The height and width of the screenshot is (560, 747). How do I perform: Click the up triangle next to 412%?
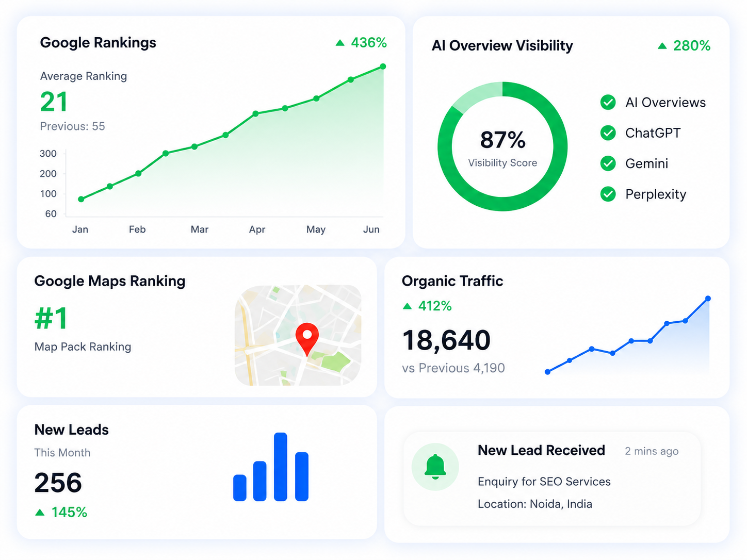coord(407,306)
